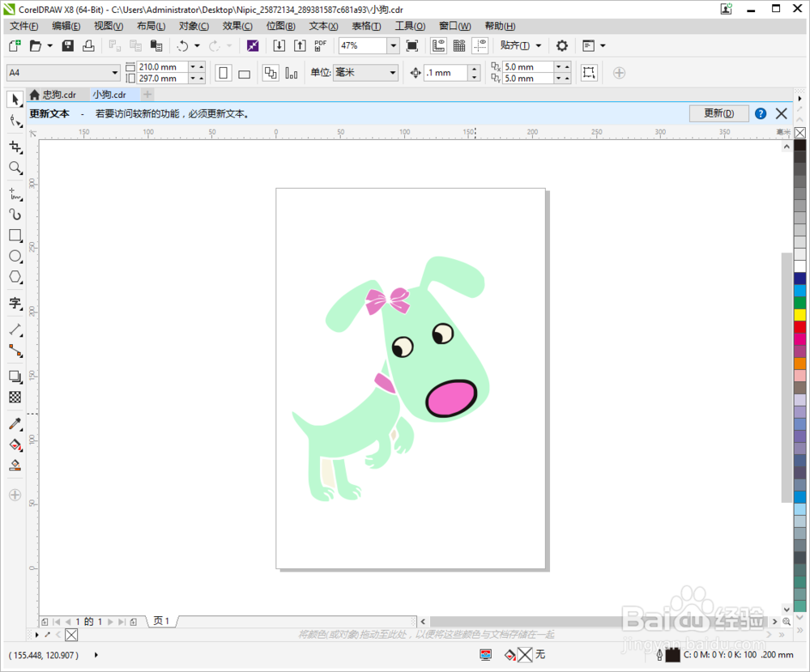Screen dimensions: 810x672
Task: Click the 页 1 page tab
Action: pos(161,621)
